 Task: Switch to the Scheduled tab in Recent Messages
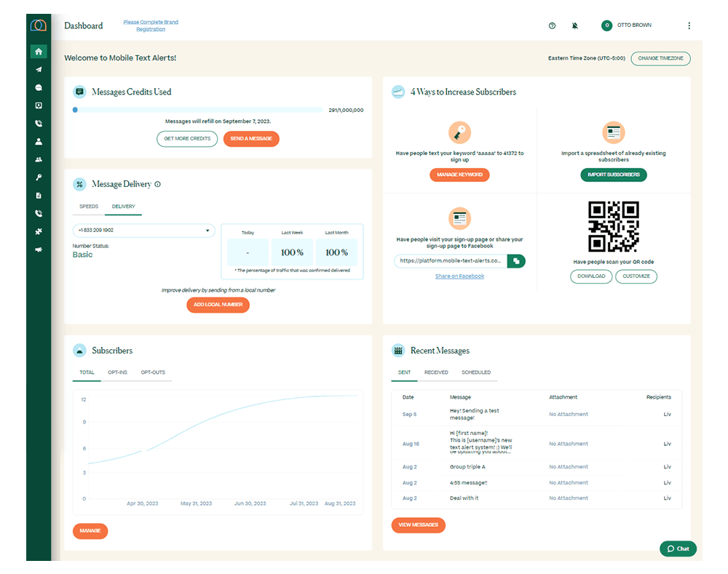click(x=476, y=372)
